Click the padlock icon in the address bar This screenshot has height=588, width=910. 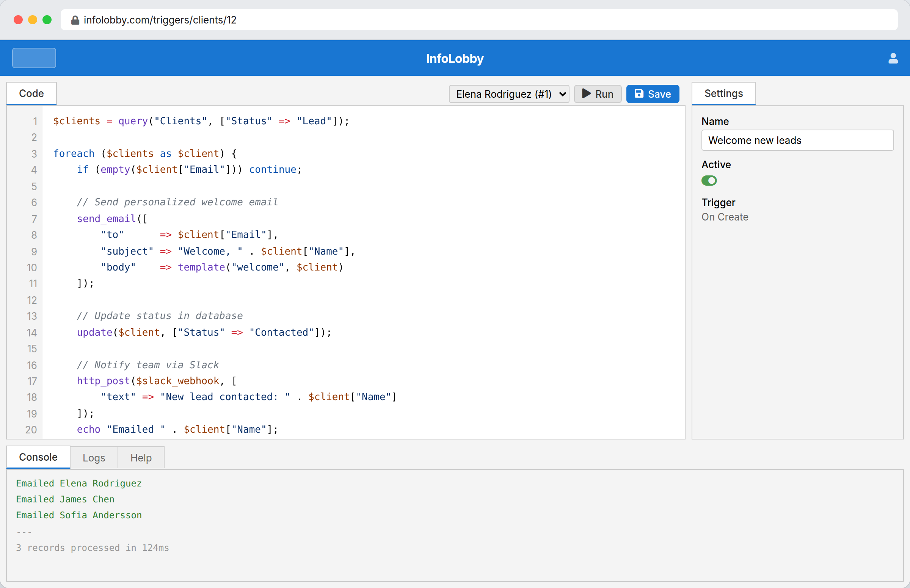point(75,20)
